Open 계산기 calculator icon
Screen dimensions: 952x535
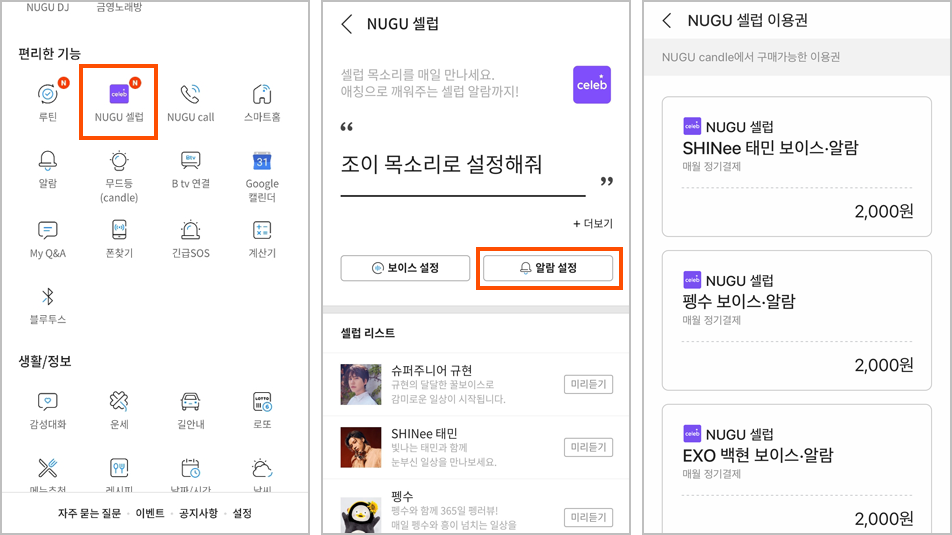(x=262, y=230)
